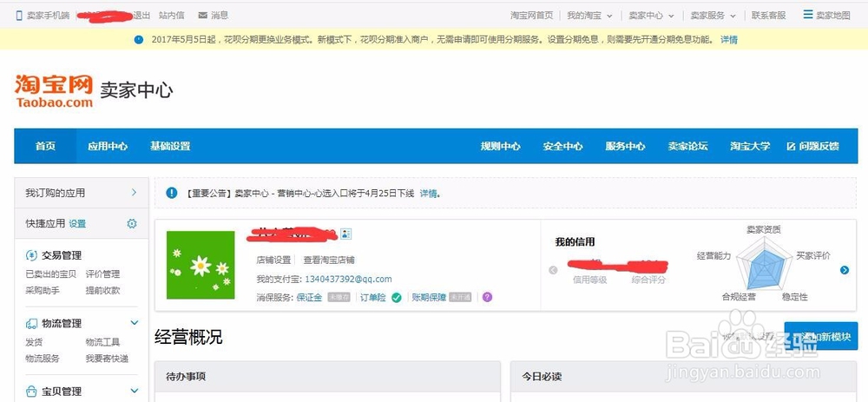Image resolution: width=868 pixels, height=402 pixels.
Task: Click the 物流管理 truck icon
Action: tap(31, 323)
